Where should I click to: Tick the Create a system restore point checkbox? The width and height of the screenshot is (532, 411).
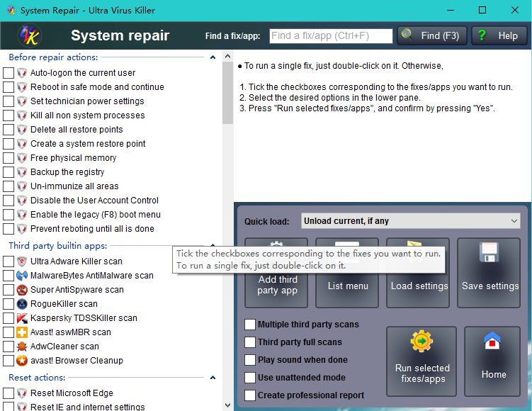[x=9, y=144]
